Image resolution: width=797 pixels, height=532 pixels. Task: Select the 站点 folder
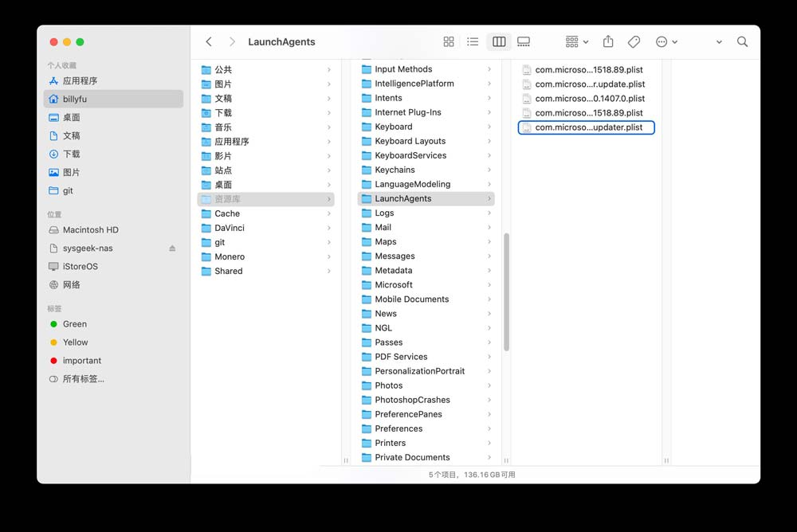tap(266, 170)
